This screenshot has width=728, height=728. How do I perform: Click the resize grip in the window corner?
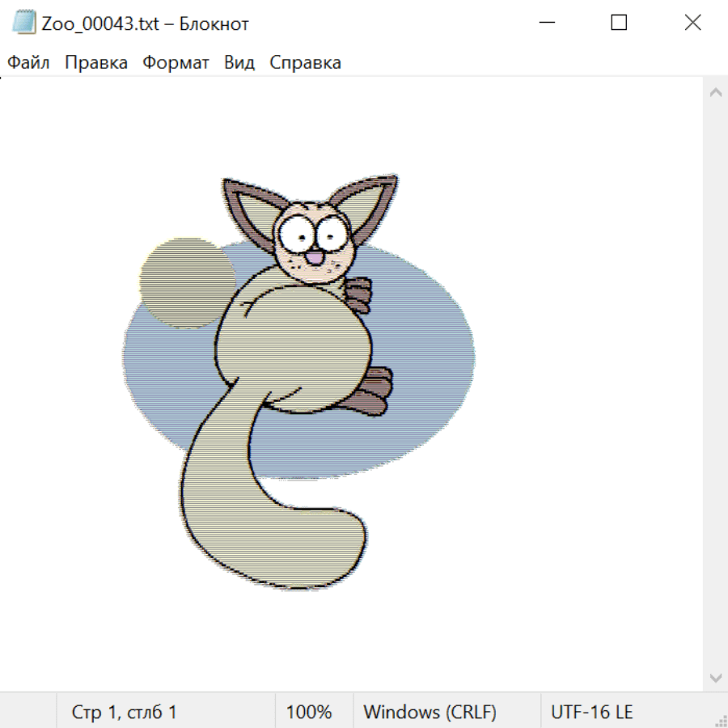720,720
